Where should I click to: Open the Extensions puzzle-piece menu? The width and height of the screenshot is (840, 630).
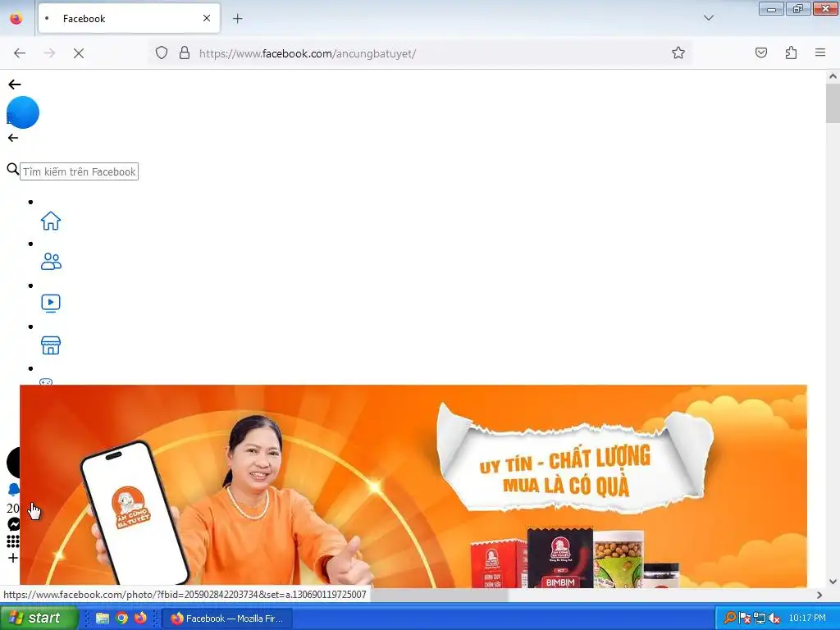click(792, 52)
